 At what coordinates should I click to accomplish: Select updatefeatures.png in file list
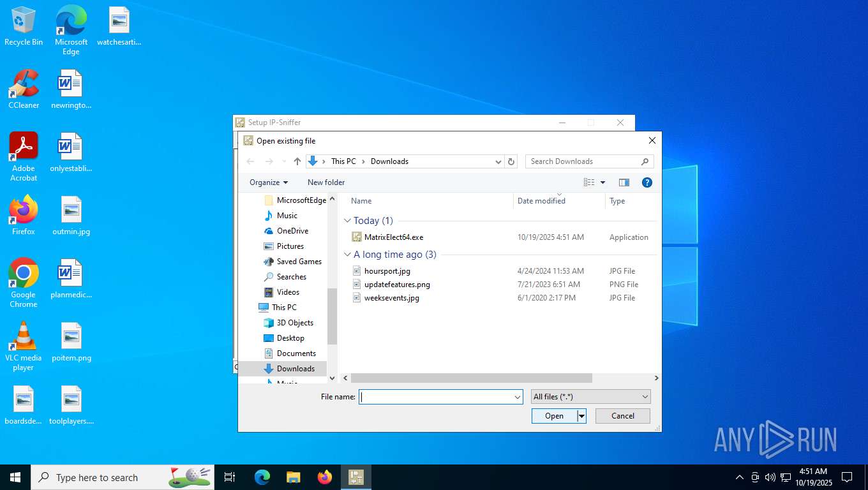point(391,285)
